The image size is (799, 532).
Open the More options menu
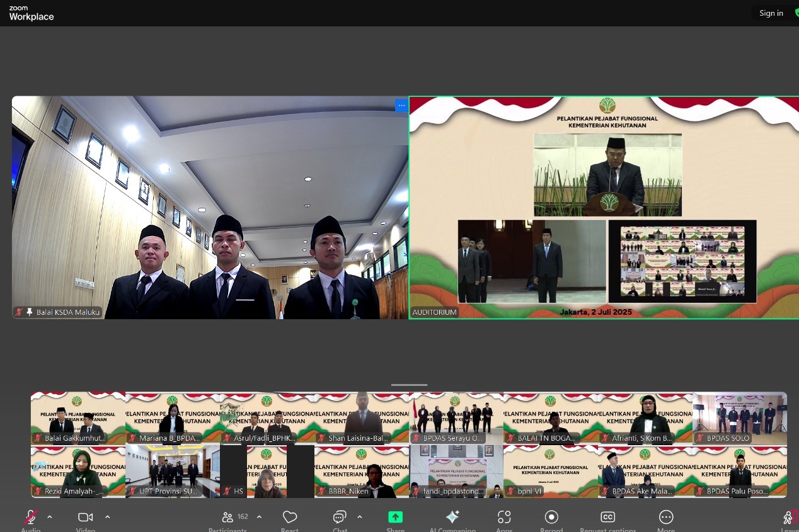coord(666,518)
